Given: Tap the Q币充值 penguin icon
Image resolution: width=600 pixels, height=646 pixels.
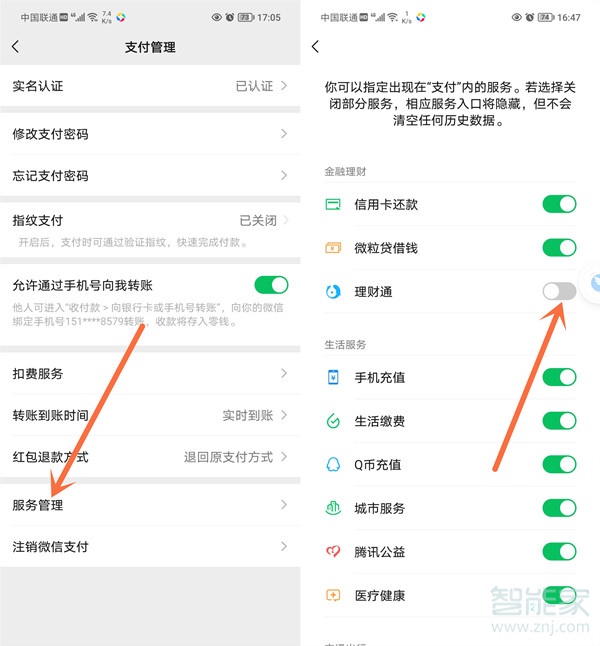Looking at the screenshot, I should pos(333,464).
